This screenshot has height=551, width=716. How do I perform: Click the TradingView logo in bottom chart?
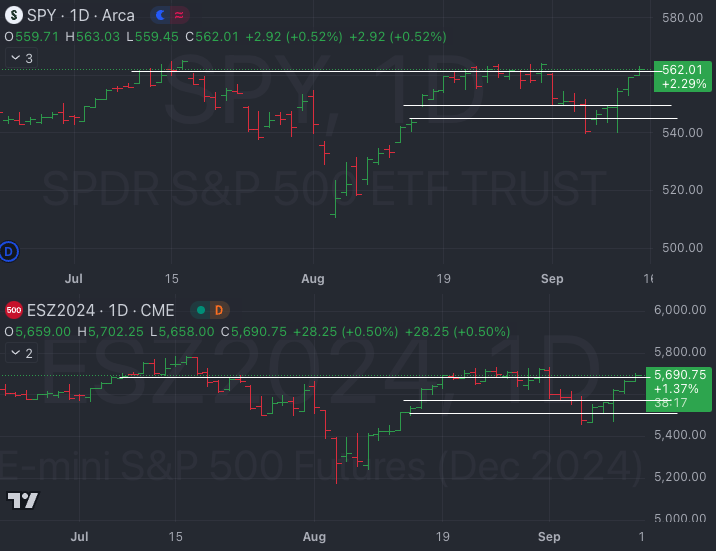tap(22, 500)
